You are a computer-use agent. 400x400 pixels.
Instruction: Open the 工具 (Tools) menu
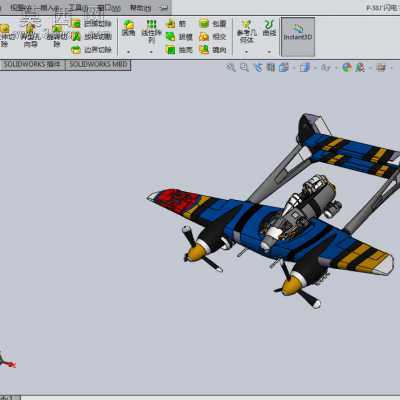pyautogui.click(x=78, y=8)
